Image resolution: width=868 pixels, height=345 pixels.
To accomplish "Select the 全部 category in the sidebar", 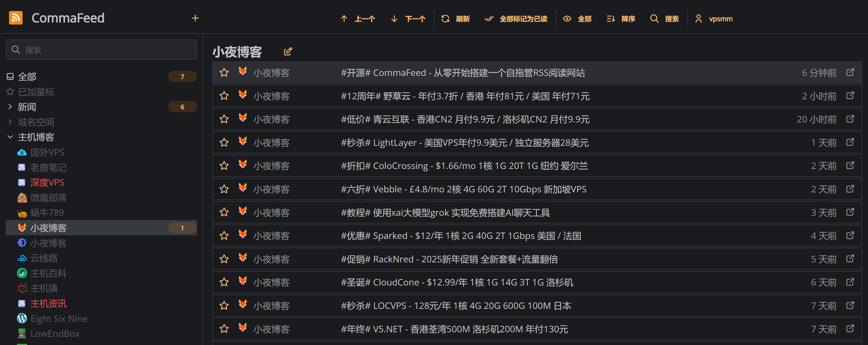I will [x=101, y=77].
